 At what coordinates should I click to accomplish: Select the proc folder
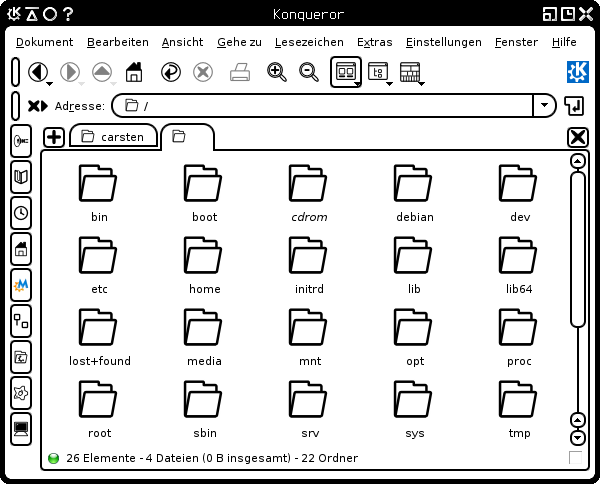click(518, 338)
